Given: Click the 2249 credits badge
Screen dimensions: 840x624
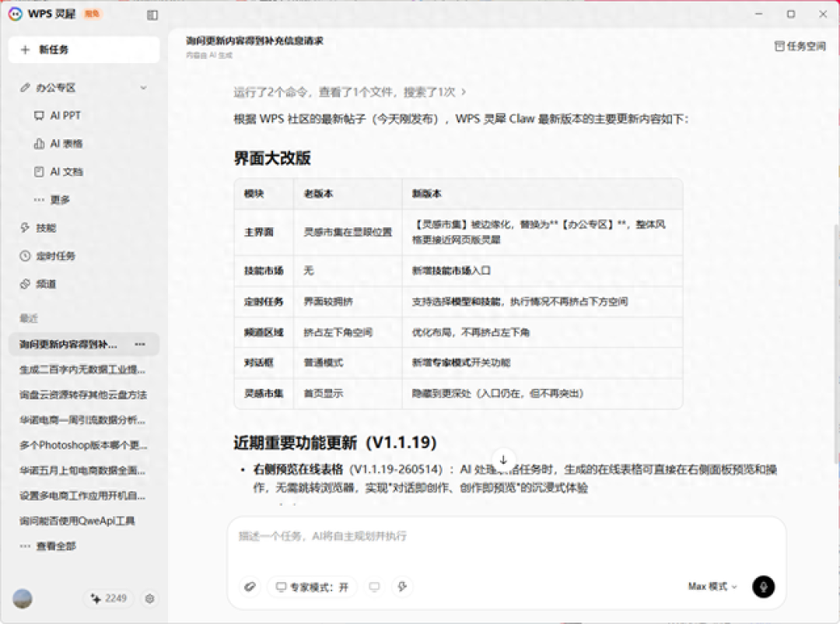Looking at the screenshot, I should coord(109,598).
